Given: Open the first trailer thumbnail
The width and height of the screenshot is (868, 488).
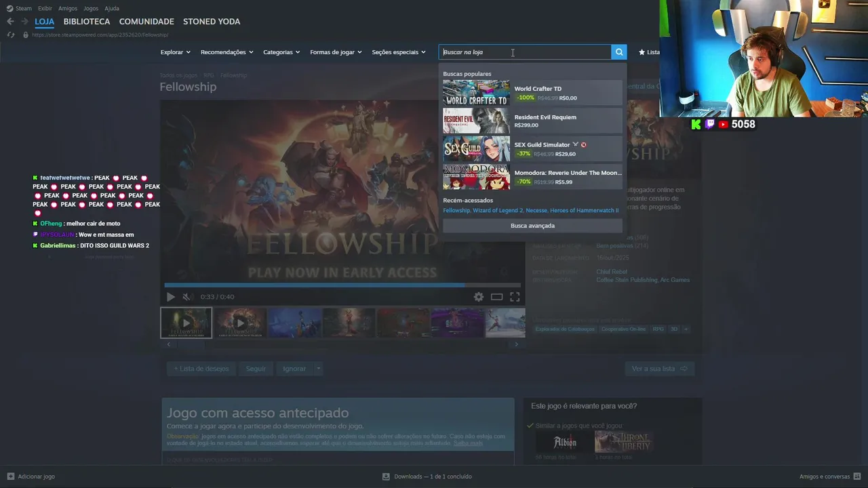Looking at the screenshot, I should pyautogui.click(x=186, y=323).
